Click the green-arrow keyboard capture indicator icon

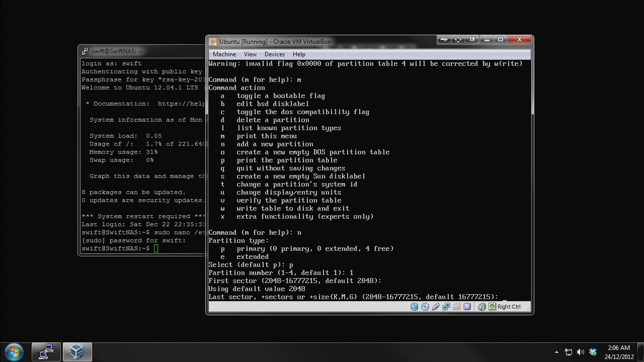click(x=493, y=307)
